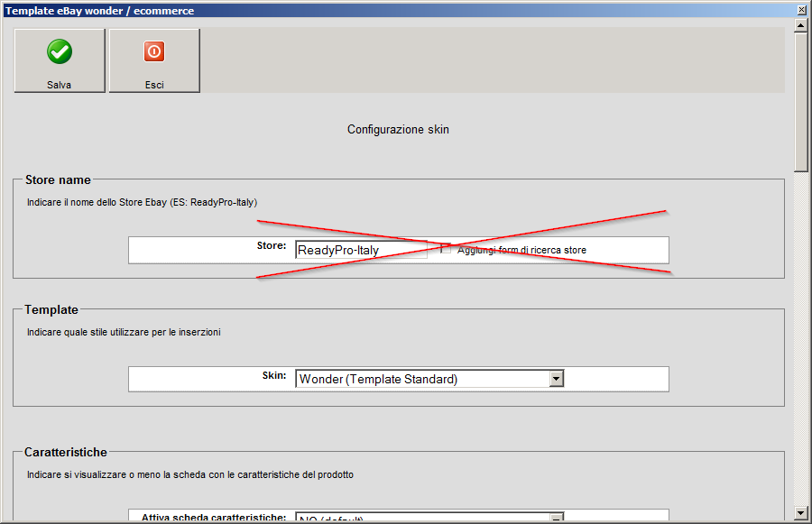The image size is (812, 524).
Task: Click the scrollbar up arrow
Action: (800, 25)
